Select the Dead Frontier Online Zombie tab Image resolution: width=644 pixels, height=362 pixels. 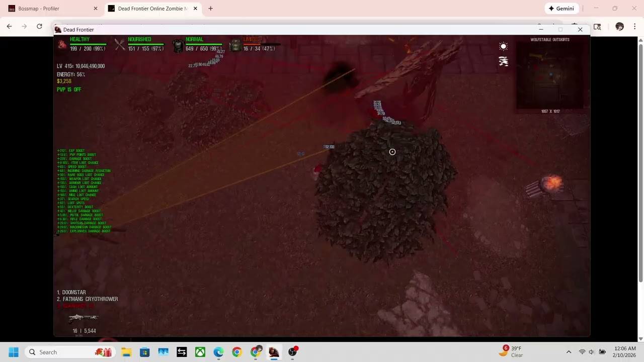tap(152, 9)
